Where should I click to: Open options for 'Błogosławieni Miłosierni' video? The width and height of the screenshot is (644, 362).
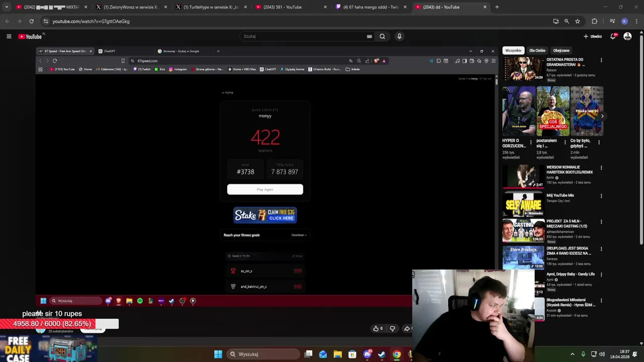(601, 301)
